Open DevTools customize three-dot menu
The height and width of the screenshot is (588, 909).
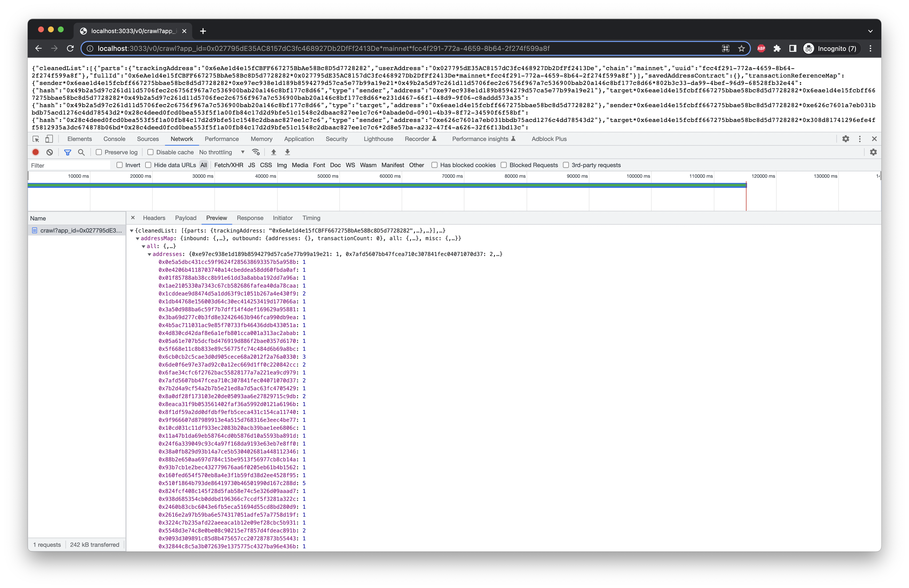coord(860,139)
